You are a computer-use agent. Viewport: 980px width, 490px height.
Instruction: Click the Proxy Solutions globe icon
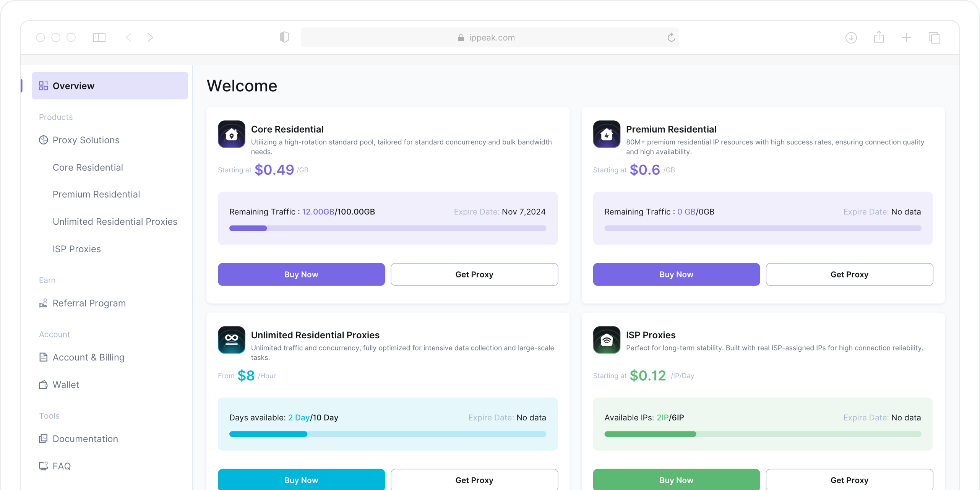point(43,140)
